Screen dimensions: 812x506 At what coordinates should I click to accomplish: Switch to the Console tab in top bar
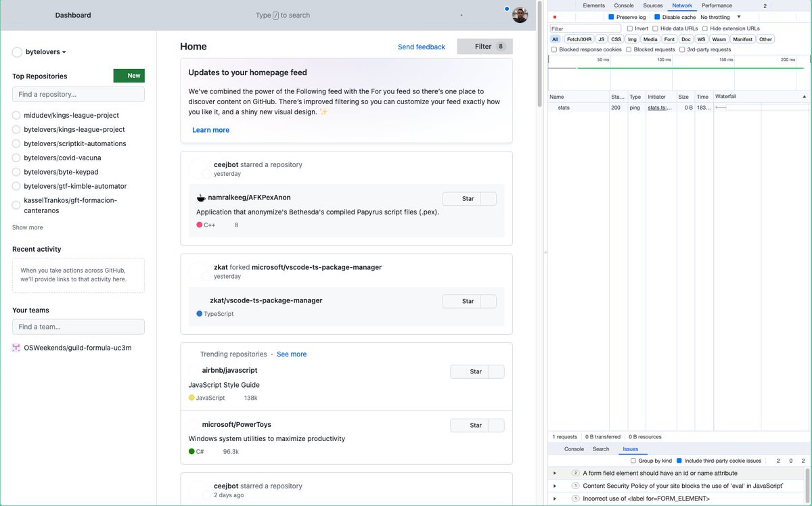624,5
